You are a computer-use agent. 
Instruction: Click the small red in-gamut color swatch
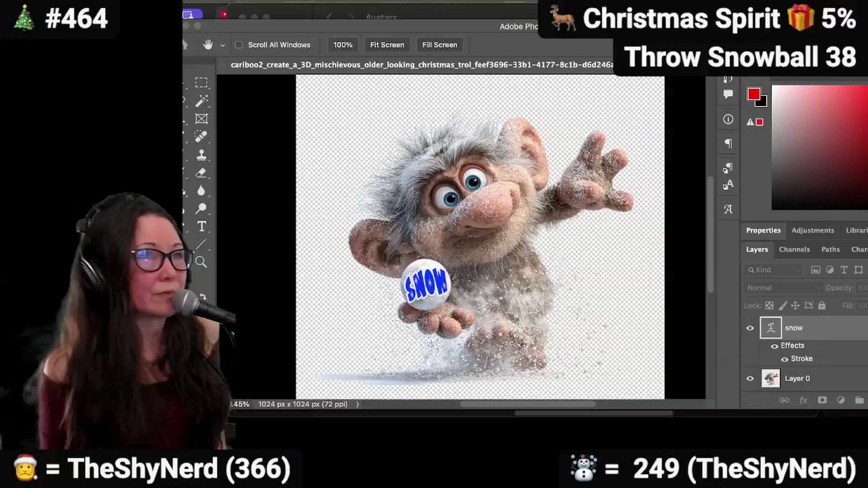click(760, 122)
